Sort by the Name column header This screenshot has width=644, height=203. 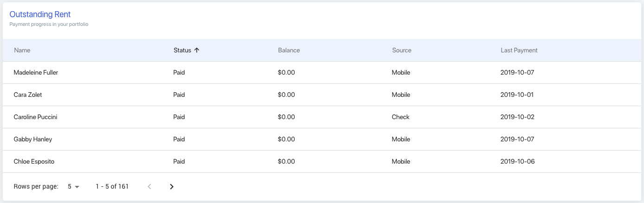click(22, 50)
